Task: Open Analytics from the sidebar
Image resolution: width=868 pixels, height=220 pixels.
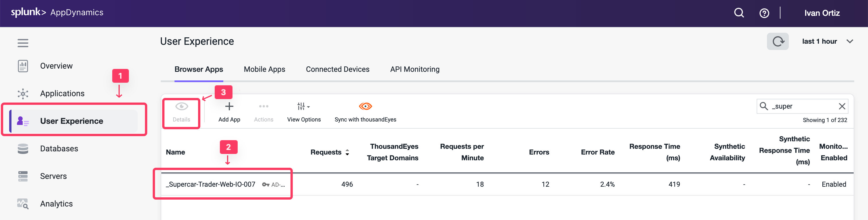Action: [56, 204]
